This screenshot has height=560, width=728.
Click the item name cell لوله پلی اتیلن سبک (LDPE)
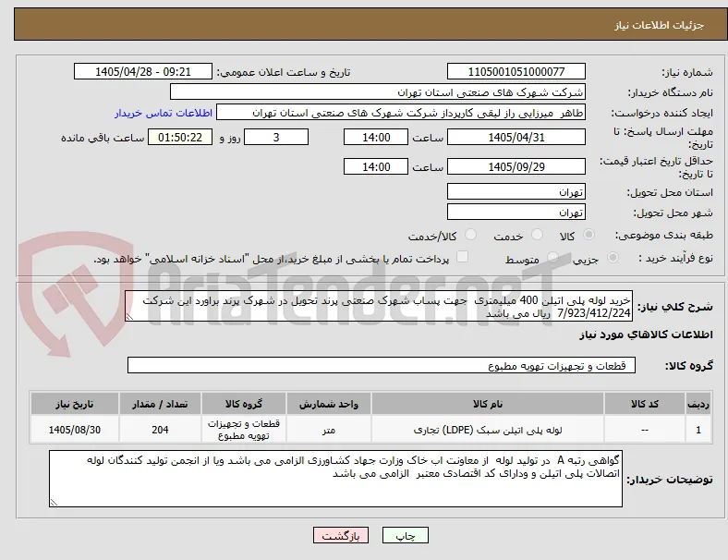point(488,430)
